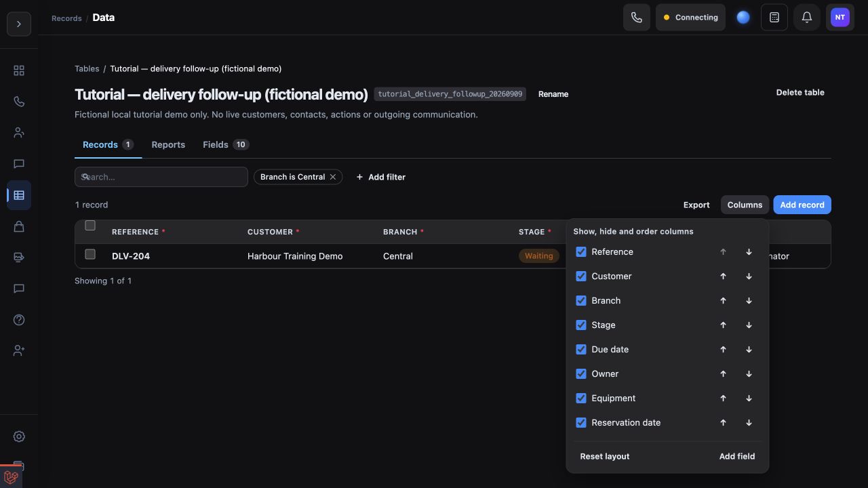Screen dimensions: 868x488
Task: Click the Harbour Training Demo customer cell
Action: tap(295, 256)
